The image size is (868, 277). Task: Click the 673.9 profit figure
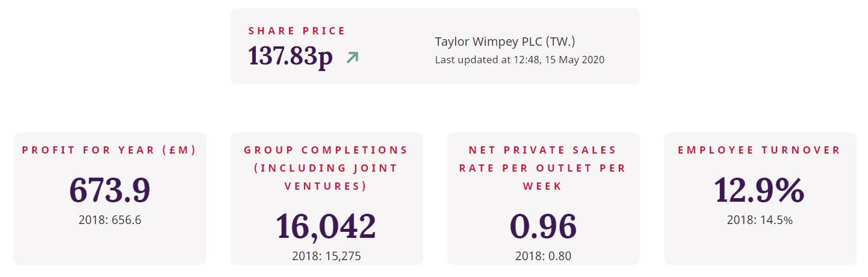pos(110,190)
